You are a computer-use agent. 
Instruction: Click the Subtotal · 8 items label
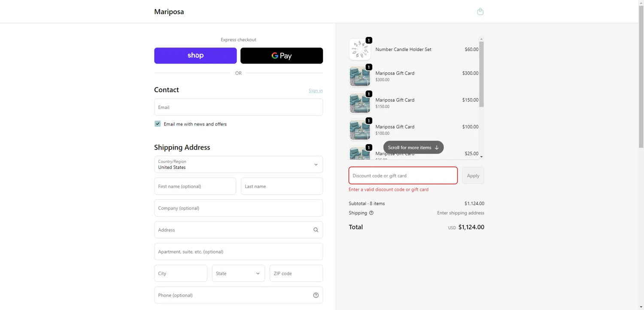(367, 204)
